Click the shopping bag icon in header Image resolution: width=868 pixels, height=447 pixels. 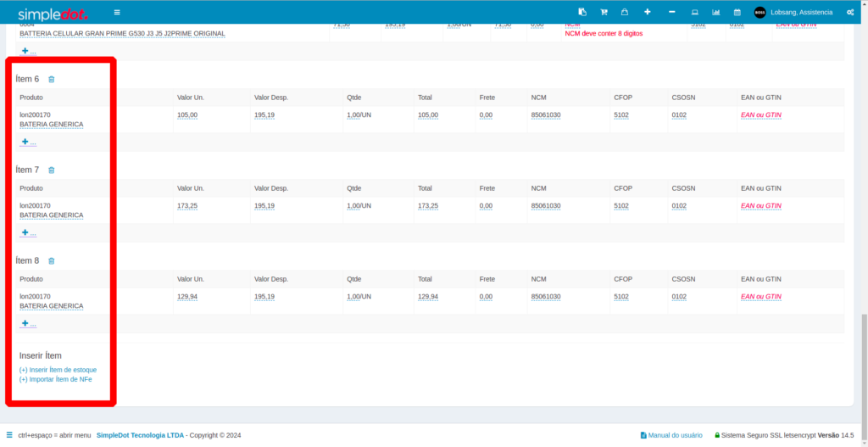[625, 12]
